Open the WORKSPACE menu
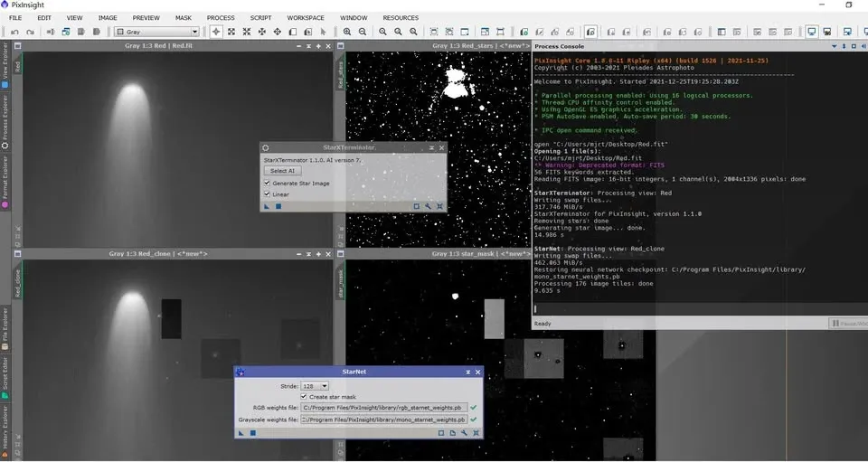 (x=306, y=18)
